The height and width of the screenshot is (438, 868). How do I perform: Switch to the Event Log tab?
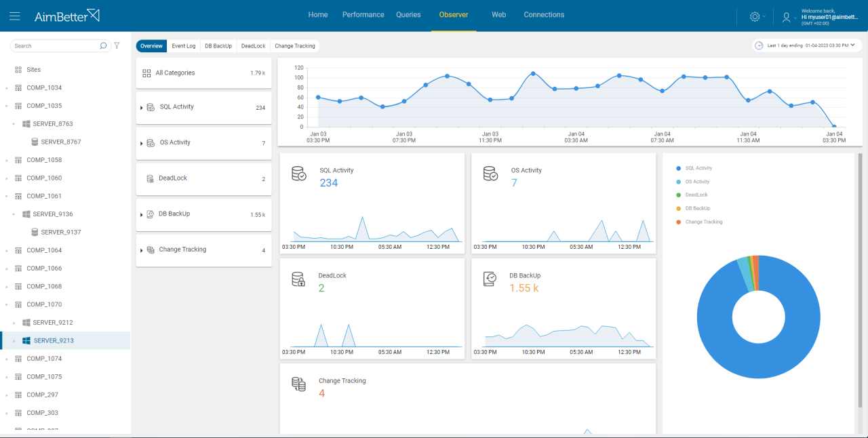pyautogui.click(x=183, y=45)
